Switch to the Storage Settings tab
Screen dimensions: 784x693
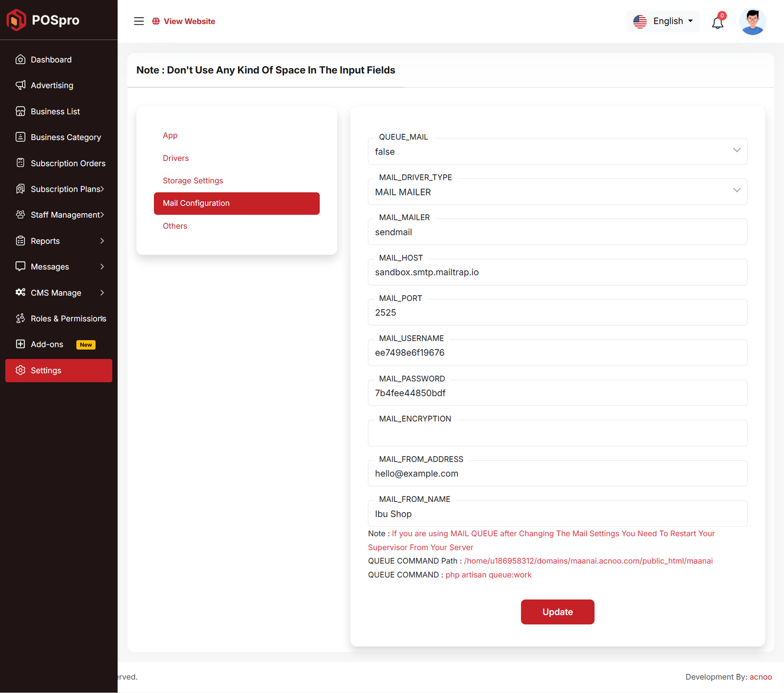pos(193,180)
